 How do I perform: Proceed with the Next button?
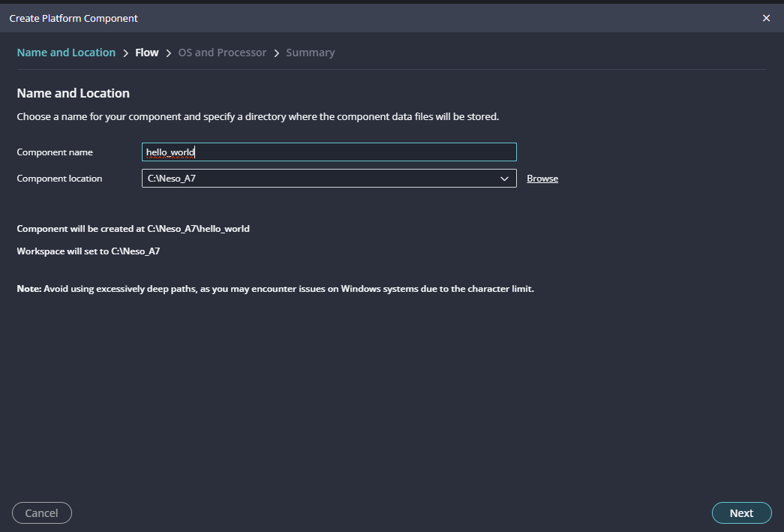click(741, 513)
